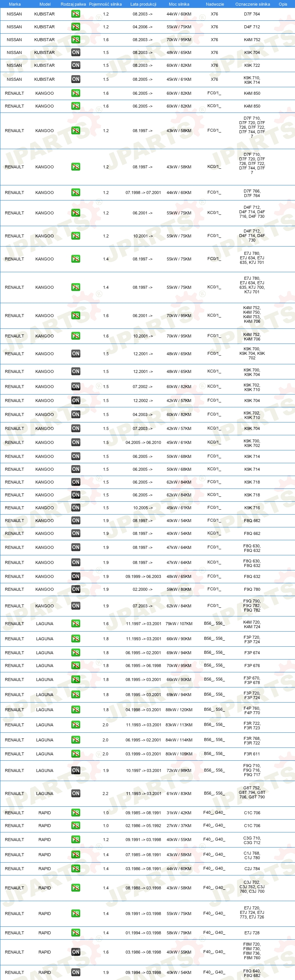The image size is (295, 980).
Task: Click the diesel ON icon in the Nissan 45kW / 61KM row
Action: [76, 79]
